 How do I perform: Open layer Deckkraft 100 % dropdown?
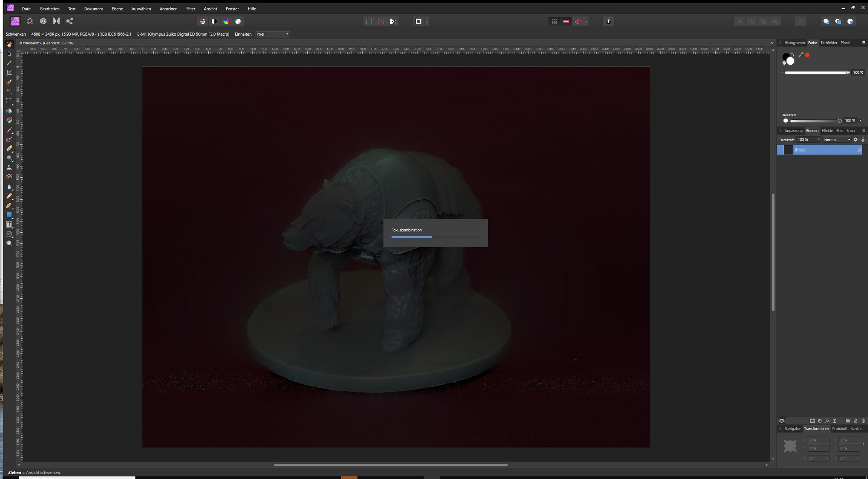click(819, 140)
